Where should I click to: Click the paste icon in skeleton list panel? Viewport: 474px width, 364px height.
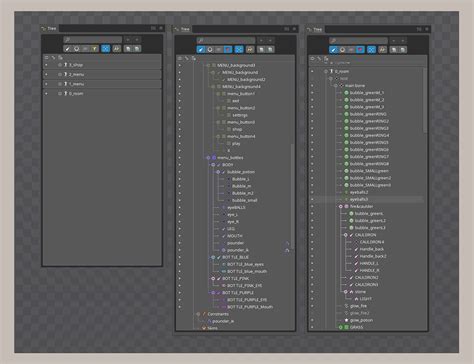tap(137, 49)
